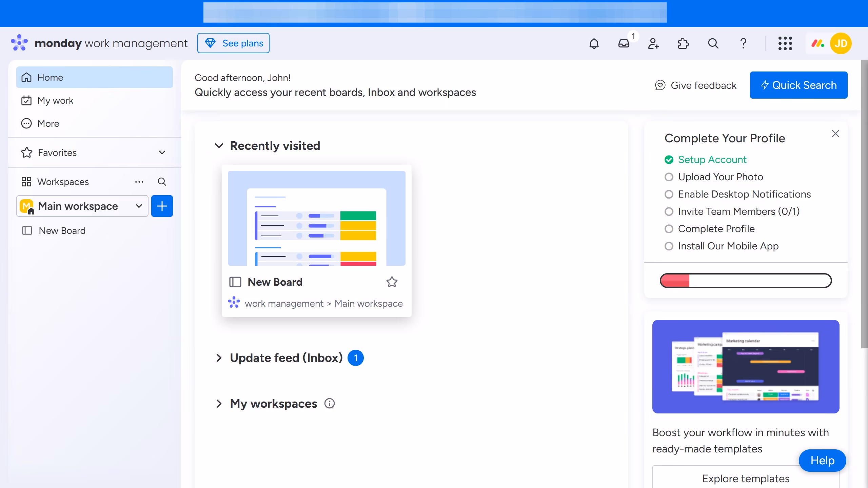Click the page vertical scrollbar

click(x=864, y=204)
